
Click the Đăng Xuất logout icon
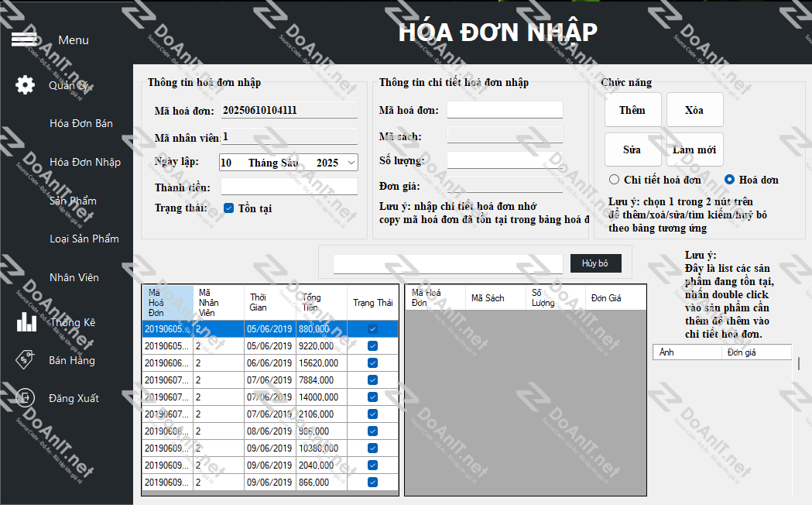click(26, 397)
